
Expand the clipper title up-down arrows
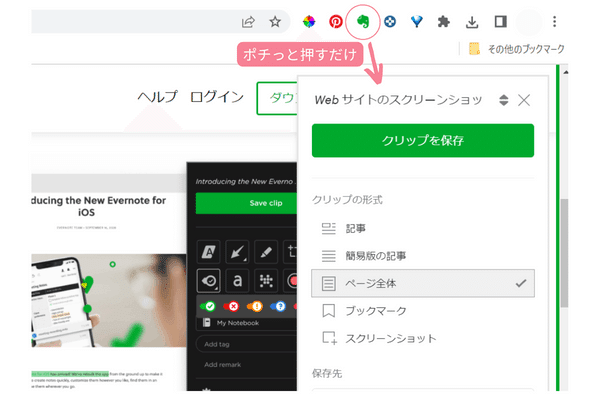(x=504, y=100)
